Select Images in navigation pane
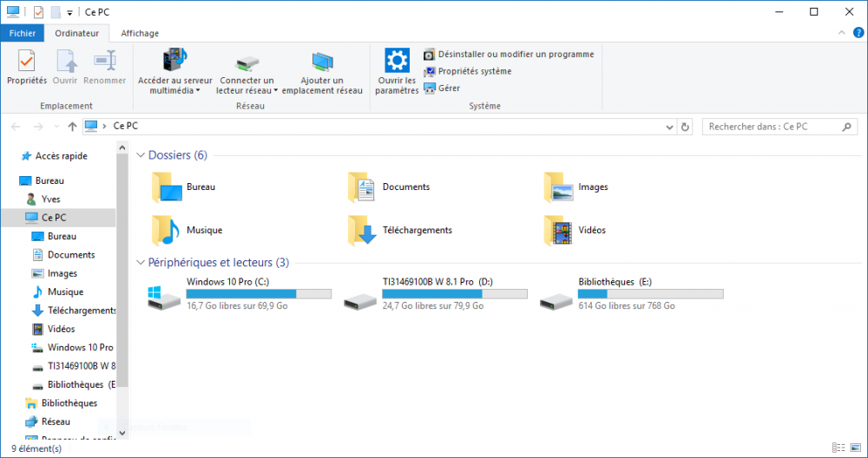Viewport: 868px width, 458px height. pyautogui.click(x=55, y=273)
